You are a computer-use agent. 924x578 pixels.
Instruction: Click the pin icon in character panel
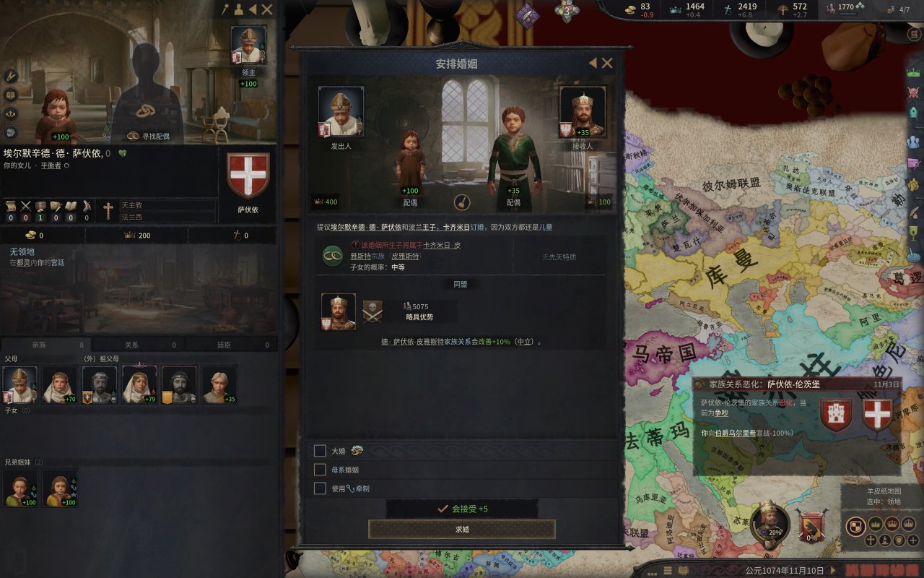[225, 9]
